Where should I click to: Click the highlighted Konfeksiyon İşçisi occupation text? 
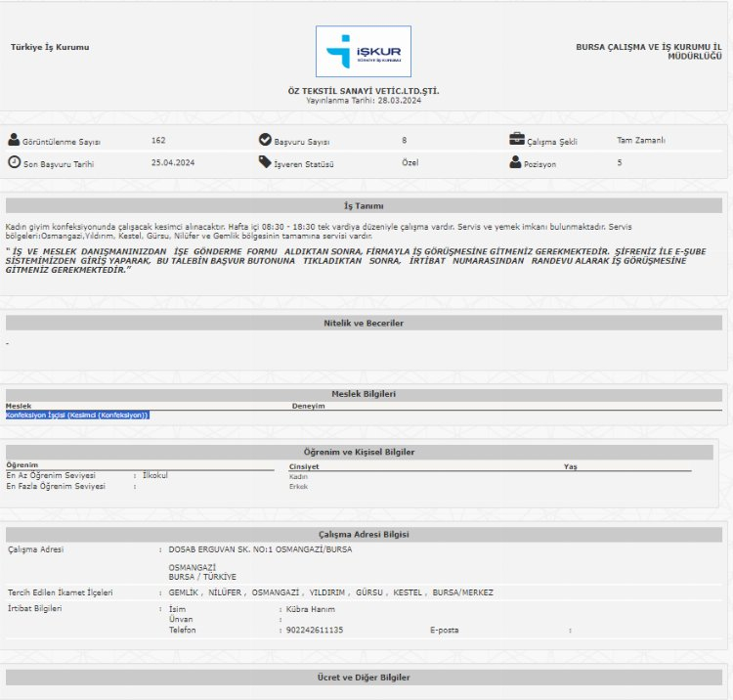(x=77, y=416)
